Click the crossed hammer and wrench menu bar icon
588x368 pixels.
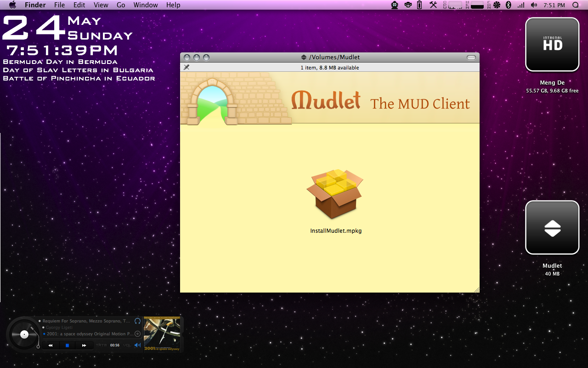coord(433,5)
